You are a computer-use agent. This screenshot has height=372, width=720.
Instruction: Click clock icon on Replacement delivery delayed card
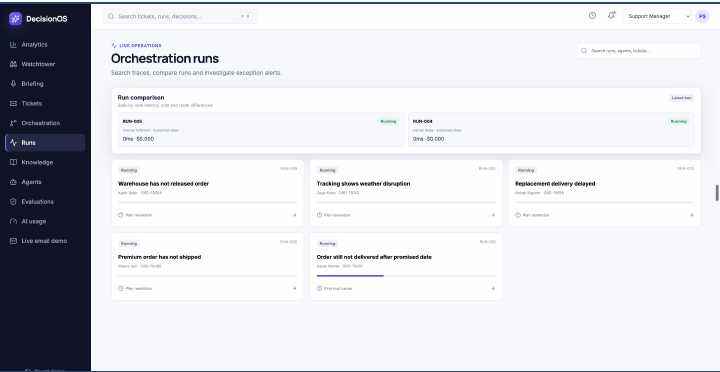pyautogui.click(x=518, y=215)
